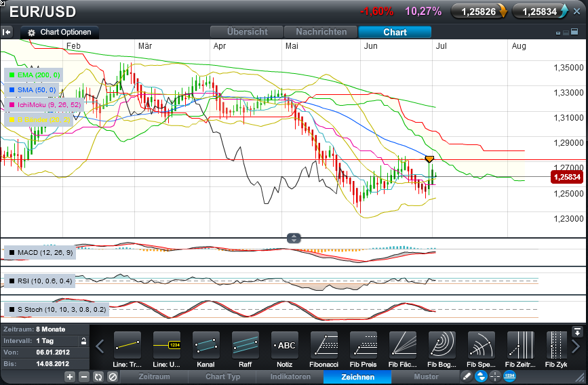
Task: Click the clear drawings circle-slash icon
Action: point(113,377)
